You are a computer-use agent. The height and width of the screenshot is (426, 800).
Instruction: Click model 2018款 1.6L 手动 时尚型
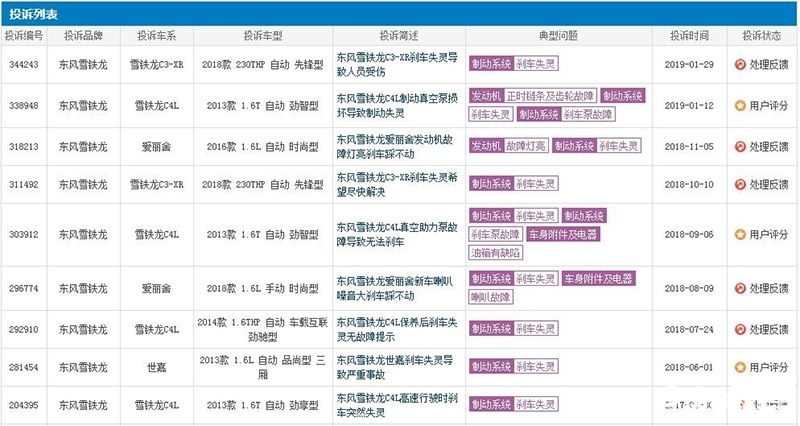(x=263, y=289)
